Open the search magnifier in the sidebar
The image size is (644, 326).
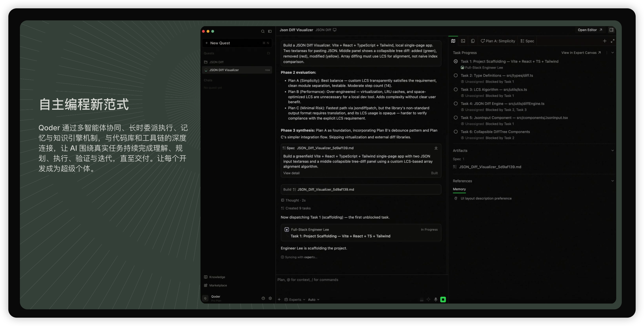click(x=263, y=31)
